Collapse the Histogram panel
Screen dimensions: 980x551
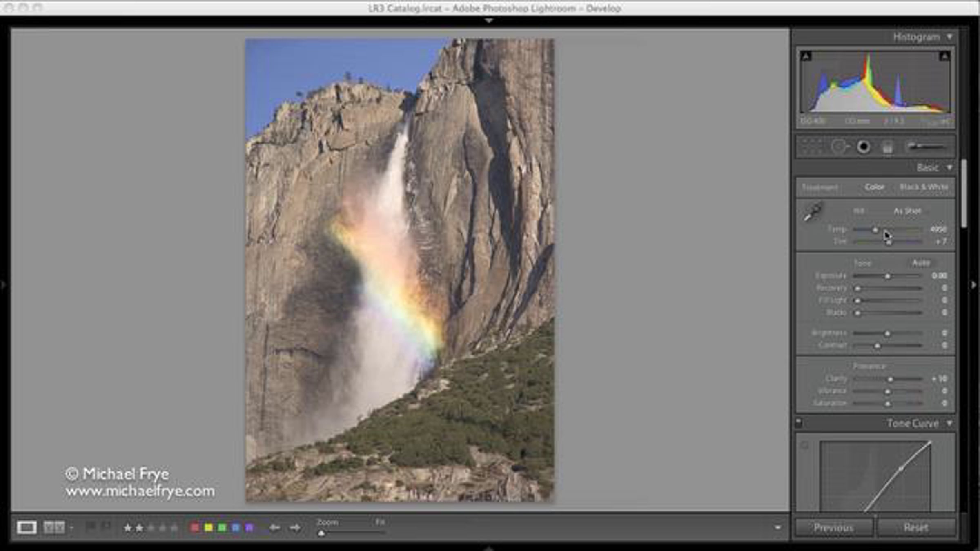[949, 37]
